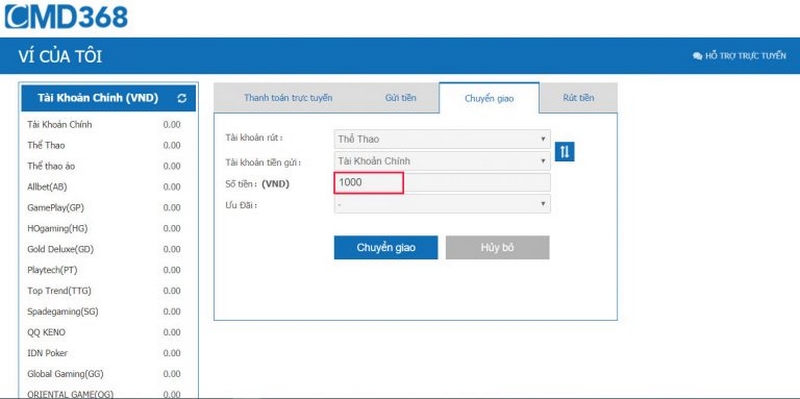The image size is (800, 399).
Task: Choose Spadegaming(SG) wallet row
Action: pyautogui.click(x=107, y=311)
